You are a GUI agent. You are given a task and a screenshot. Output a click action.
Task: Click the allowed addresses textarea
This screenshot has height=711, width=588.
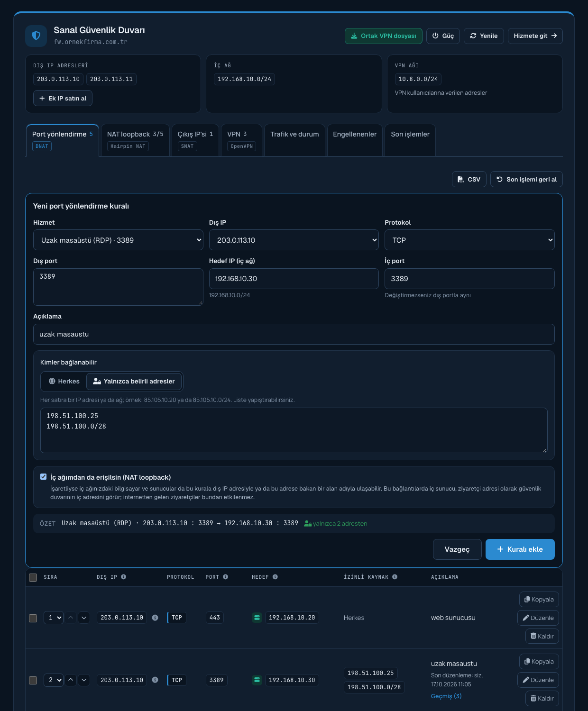point(294,430)
